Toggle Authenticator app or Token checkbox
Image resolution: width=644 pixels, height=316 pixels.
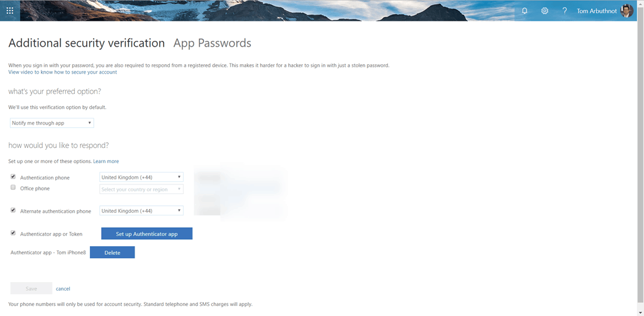click(13, 233)
